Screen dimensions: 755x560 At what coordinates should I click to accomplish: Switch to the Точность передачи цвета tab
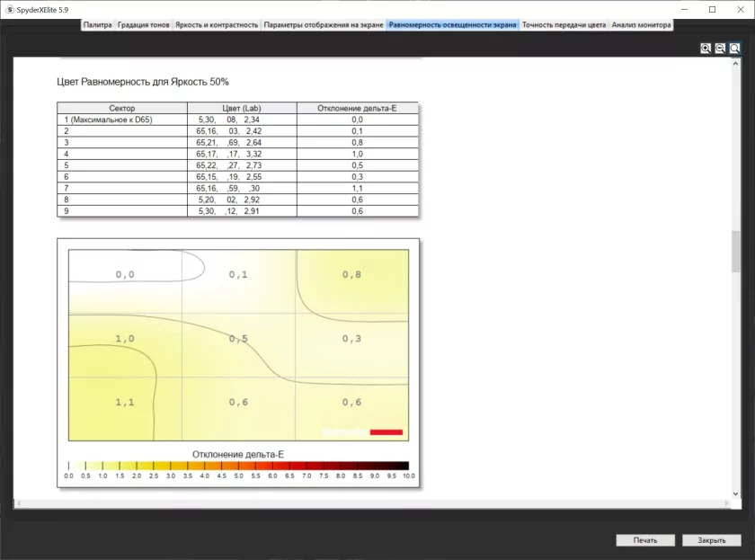[564, 25]
